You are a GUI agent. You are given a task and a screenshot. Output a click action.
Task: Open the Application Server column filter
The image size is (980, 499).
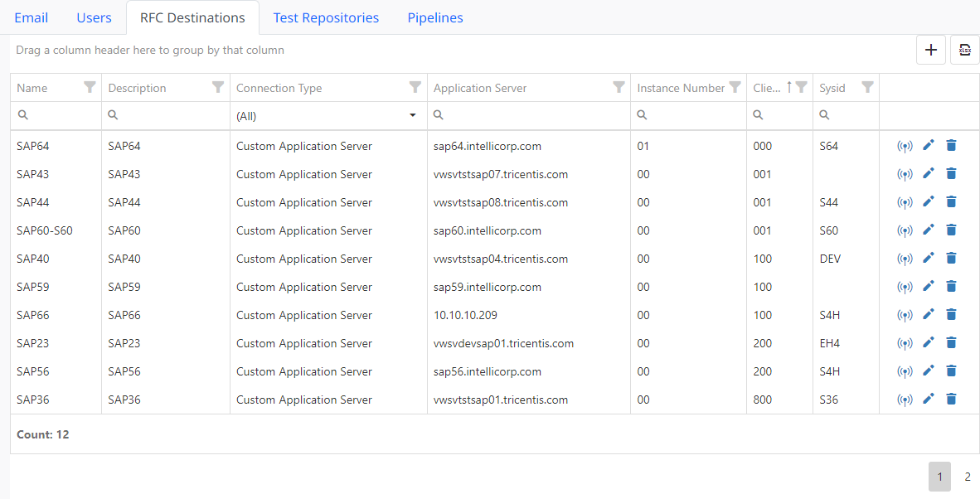click(619, 88)
